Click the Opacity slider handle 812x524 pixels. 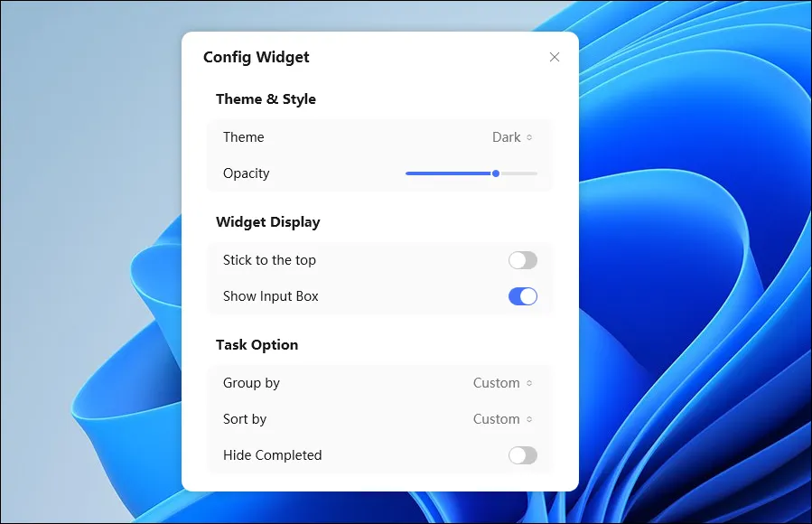pos(496,173)
